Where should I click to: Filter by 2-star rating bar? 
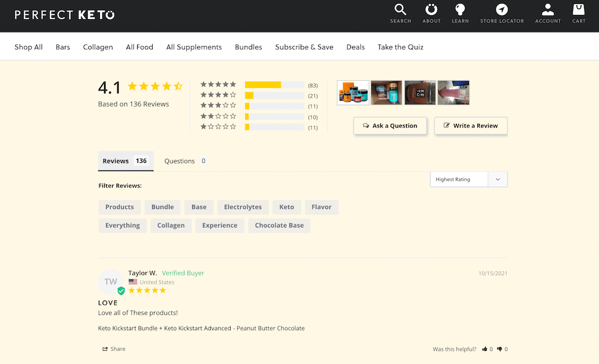coord(274,117)
